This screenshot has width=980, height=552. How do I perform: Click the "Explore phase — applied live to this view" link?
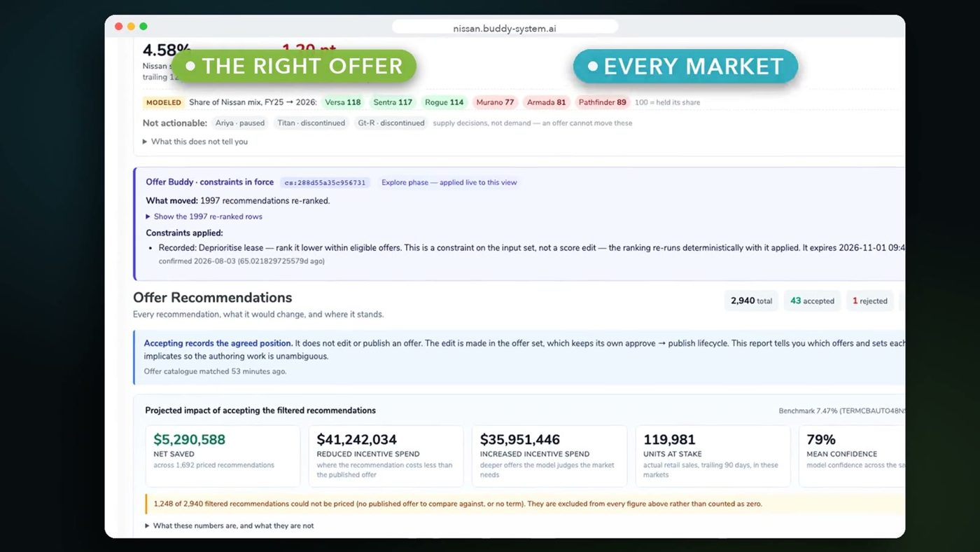[449, 182]
